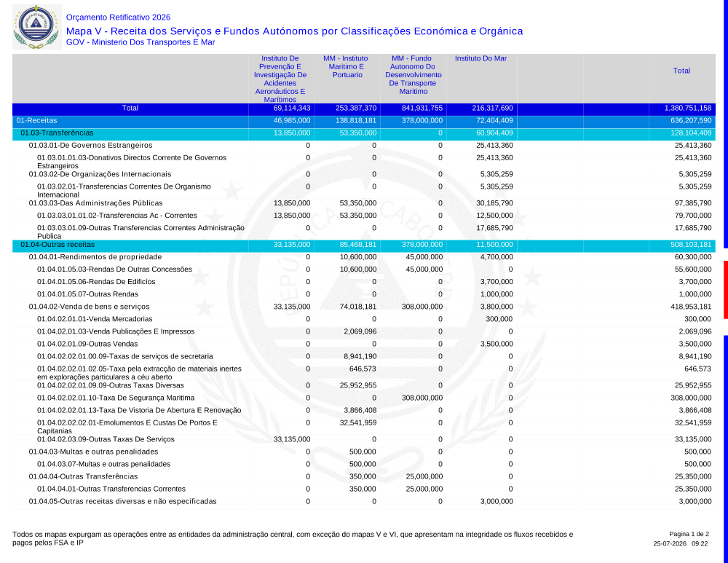728x563 pixels.
Task: Select '01.04.03-Multas e outras penalidades' label
Action: 93,452
